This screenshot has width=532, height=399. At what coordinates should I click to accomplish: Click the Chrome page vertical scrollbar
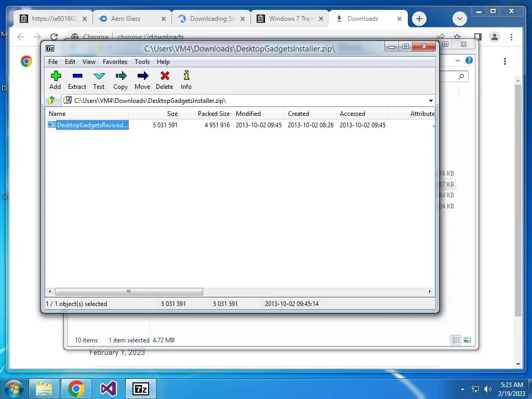pos(518,200)
